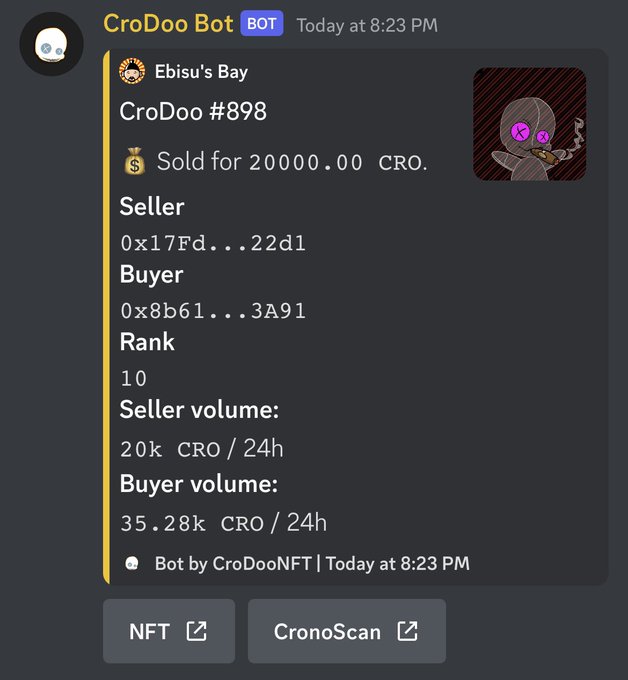Open the Ebisu's Bay author link

pos(201,72)
